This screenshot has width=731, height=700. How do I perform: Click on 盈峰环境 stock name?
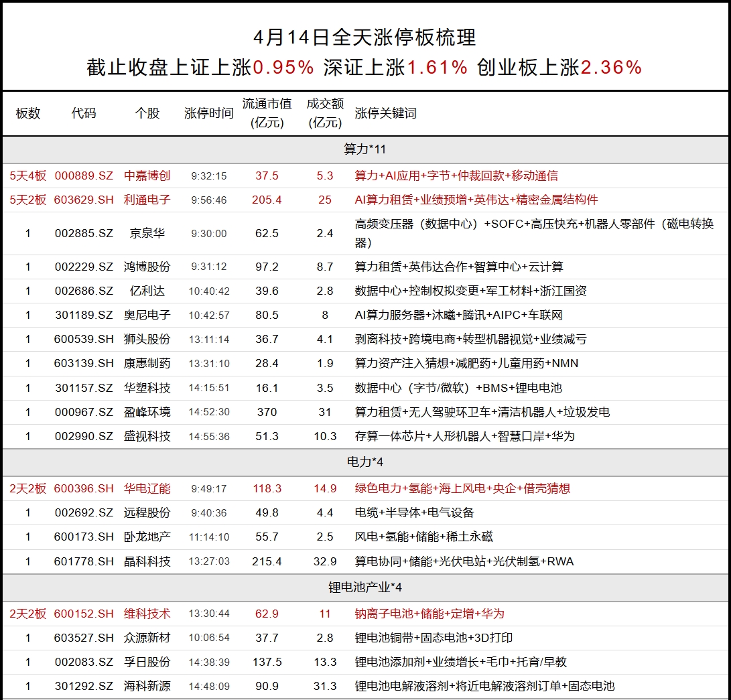tap(147, 412)
